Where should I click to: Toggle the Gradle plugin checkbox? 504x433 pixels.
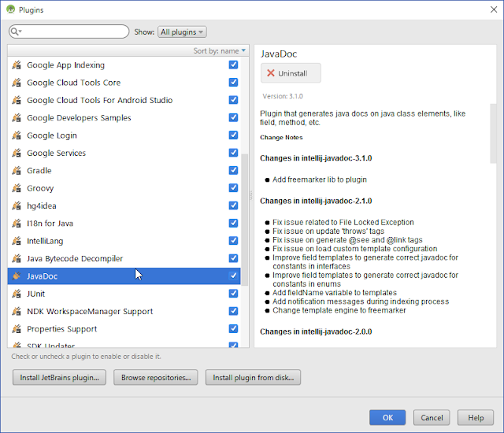coord(233,171)
